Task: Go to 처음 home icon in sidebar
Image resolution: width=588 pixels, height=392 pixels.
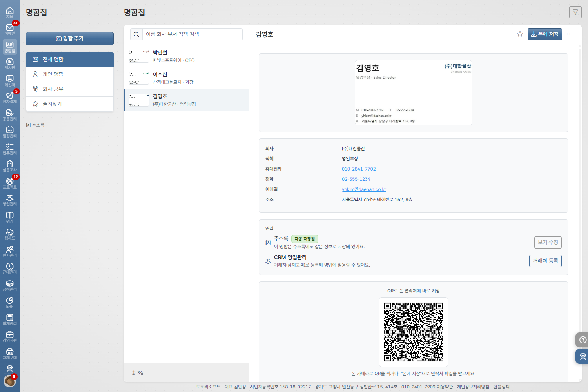Action: click(x=10, y=13)
